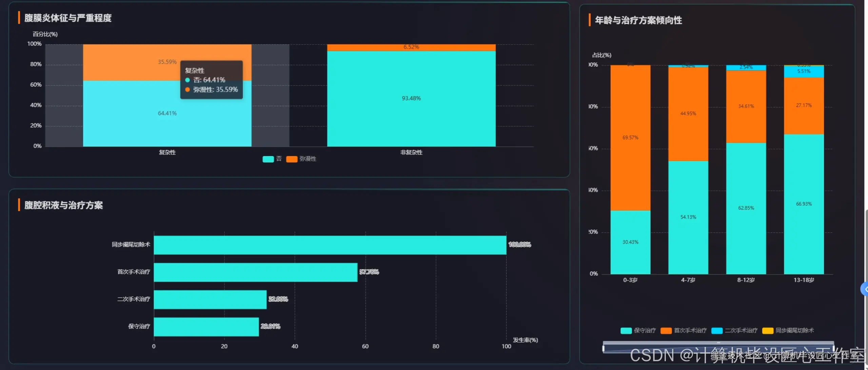
Task: Click the dataZoom slider left handle
Action: (x=603, y=348)
